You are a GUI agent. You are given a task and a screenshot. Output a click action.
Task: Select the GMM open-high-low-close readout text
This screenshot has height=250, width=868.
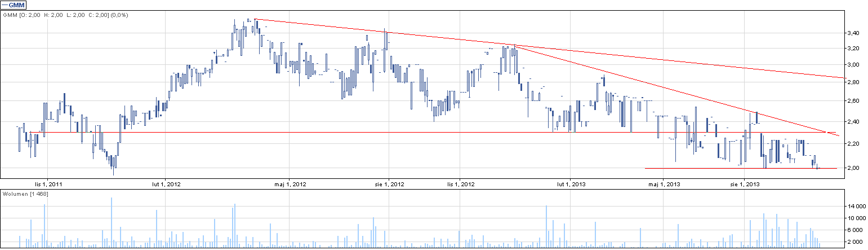65,15
